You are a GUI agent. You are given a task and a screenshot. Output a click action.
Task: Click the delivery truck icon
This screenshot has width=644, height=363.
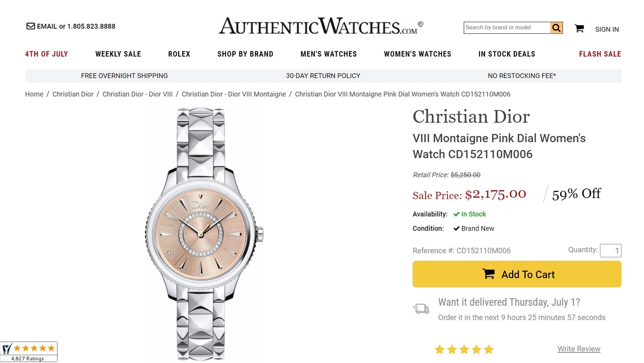click(421, 309)
